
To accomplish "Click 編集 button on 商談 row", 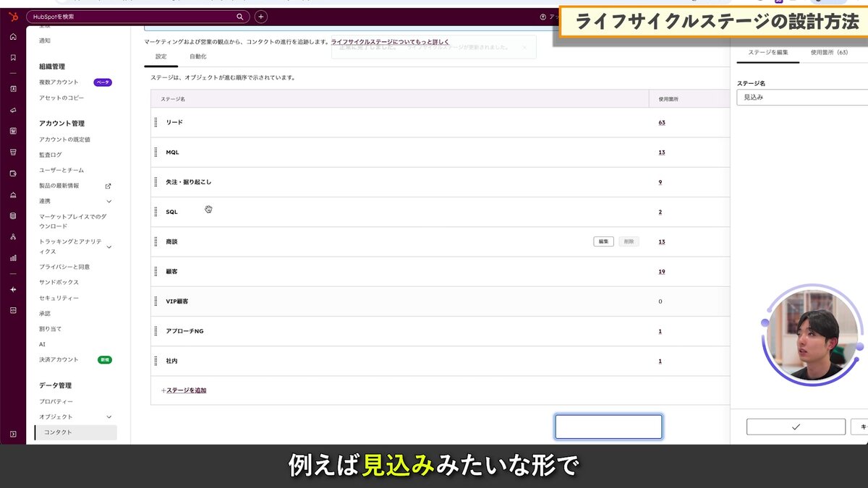I will [x=604, y=241].
